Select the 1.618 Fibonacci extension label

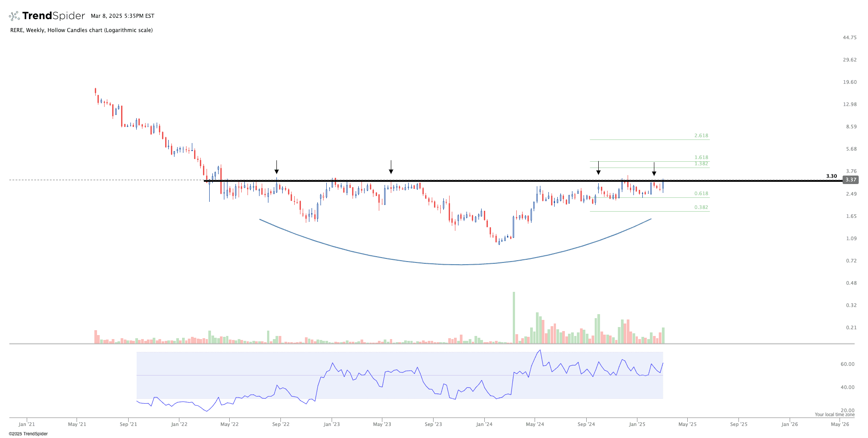coord(701,157)
